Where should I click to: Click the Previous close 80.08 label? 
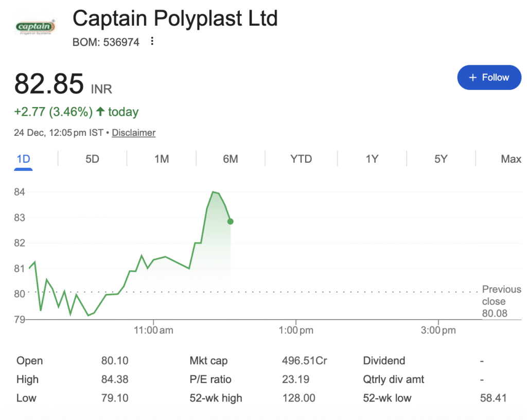[501, 301]
